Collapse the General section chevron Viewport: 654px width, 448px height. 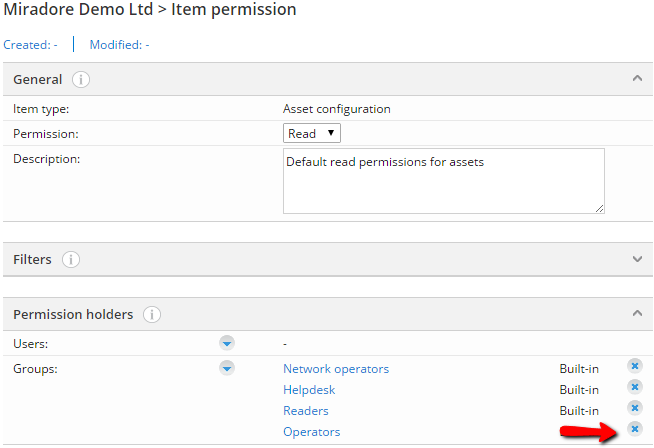pyautogui.click(x=637, y=78)
